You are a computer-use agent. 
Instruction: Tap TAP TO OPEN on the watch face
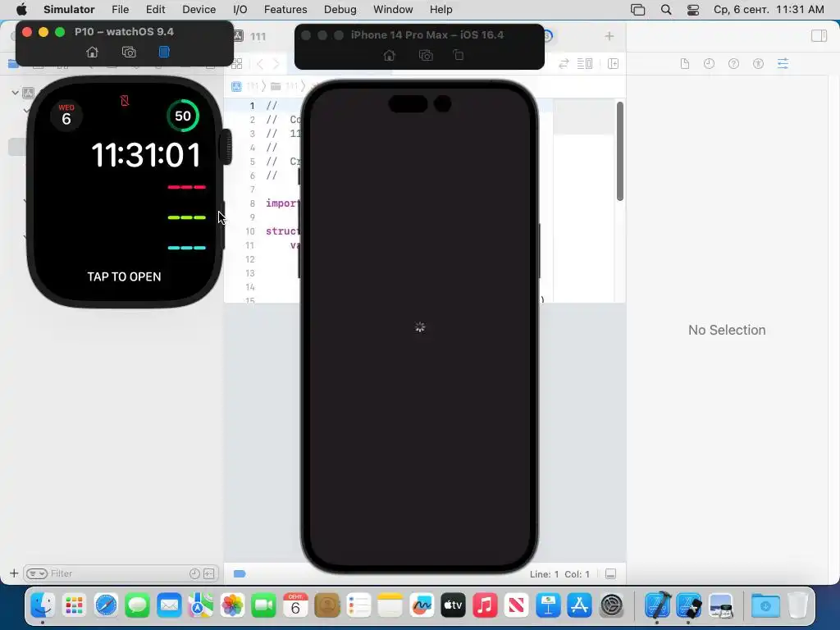(125, 276)
